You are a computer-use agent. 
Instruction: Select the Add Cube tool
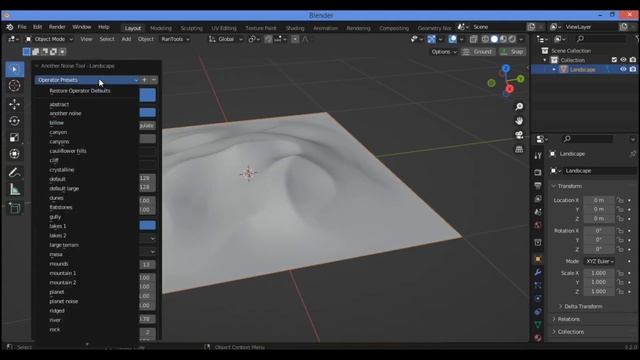pyautogui.click(x=14, y=208)
